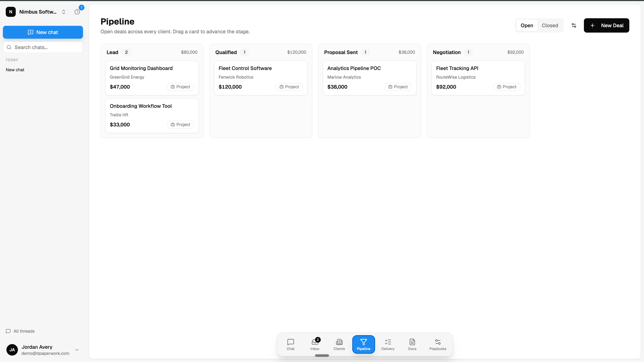Screen dimensions: 644x362
Task: Click the $33,000 deal amount
Action: [x=120, y=125]
